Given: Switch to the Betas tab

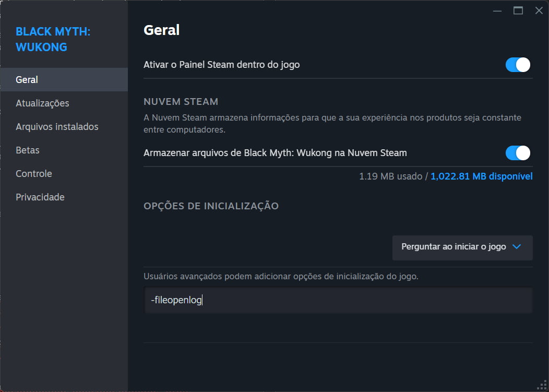Looking at the screenshot, I should [x=64, y=150].
